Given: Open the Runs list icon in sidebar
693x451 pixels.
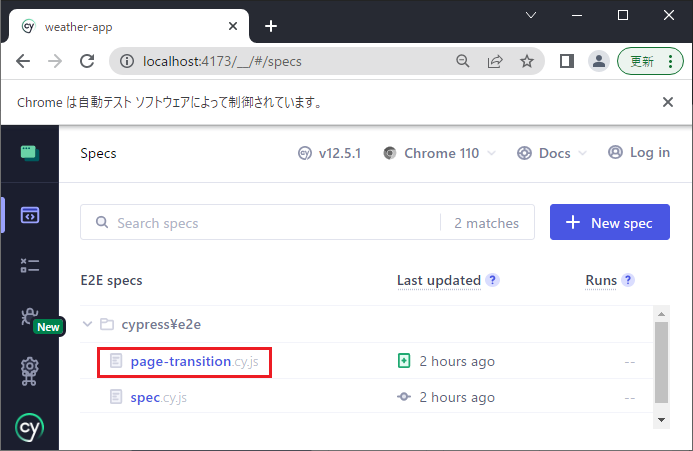Looking at the screenshot, I should click(x=29, y=266).
